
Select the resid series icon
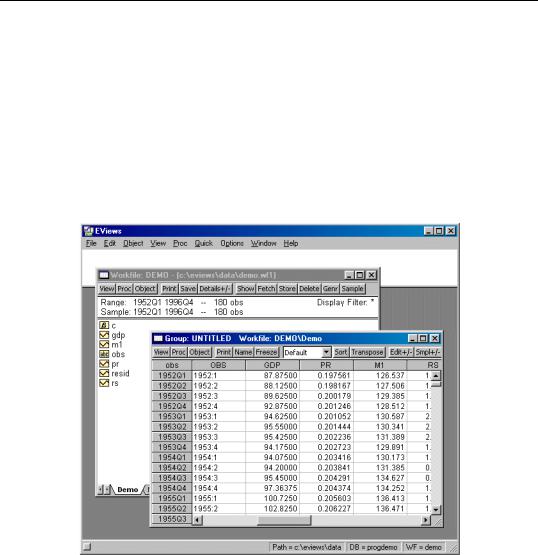point(104,373)
